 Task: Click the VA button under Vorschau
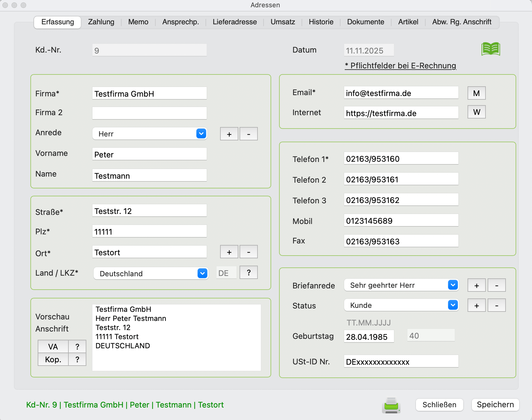(x=53, y=347)
